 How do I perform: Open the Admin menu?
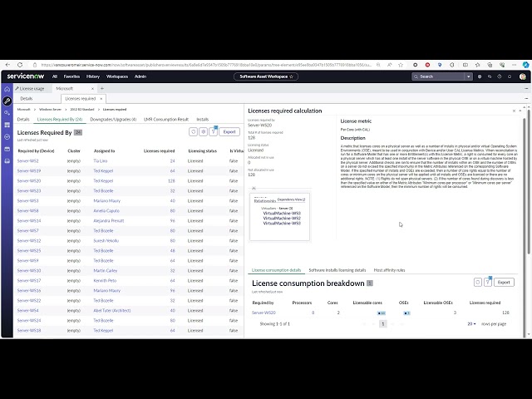pos(140,76)
